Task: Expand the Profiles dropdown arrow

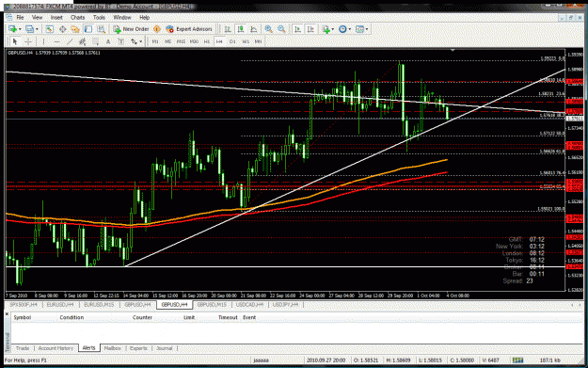Action: click(x=37, y=29)
